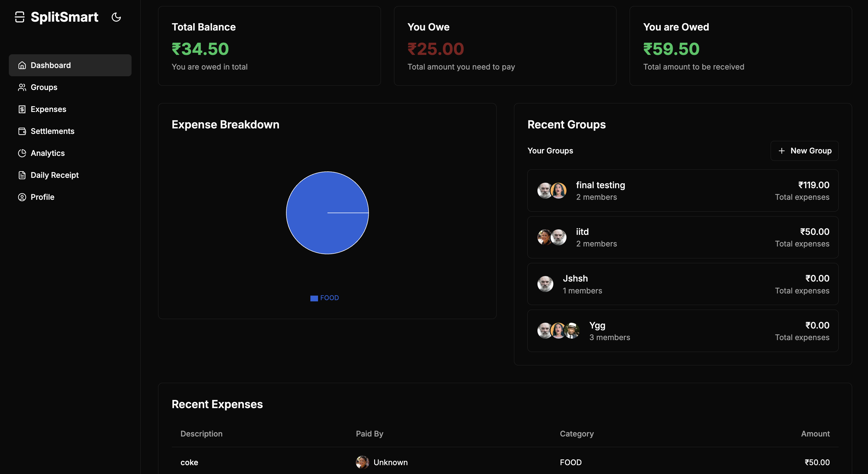868x474 pixels.
Task: Click the Daily Receipt document icon
Action: point(22,175)
